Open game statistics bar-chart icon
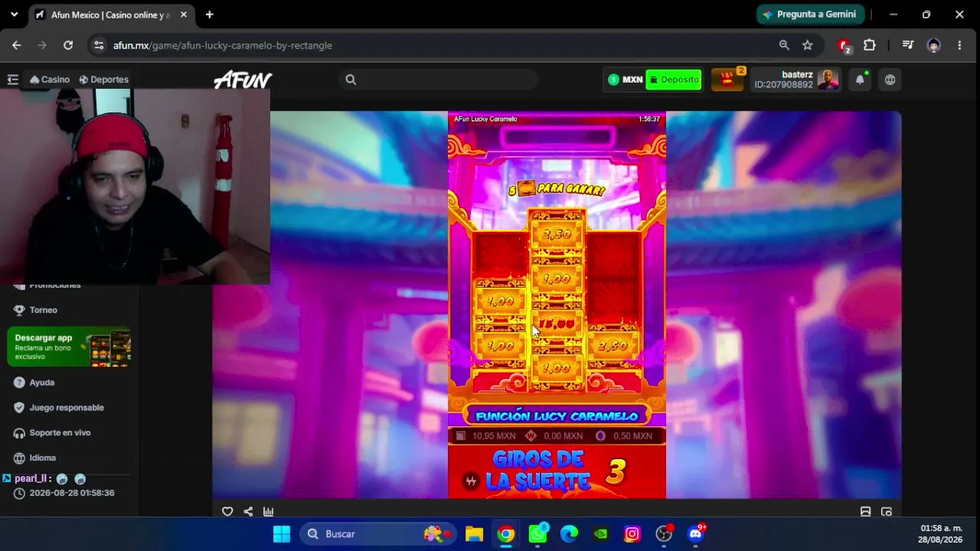Viewport: 980px width, 551px height. point(269,512)
